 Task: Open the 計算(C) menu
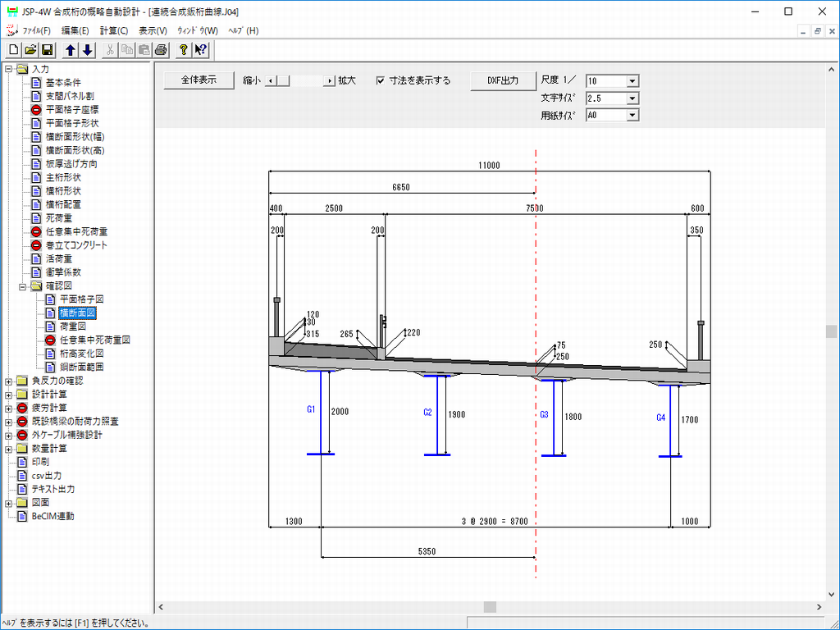point(114,30)
